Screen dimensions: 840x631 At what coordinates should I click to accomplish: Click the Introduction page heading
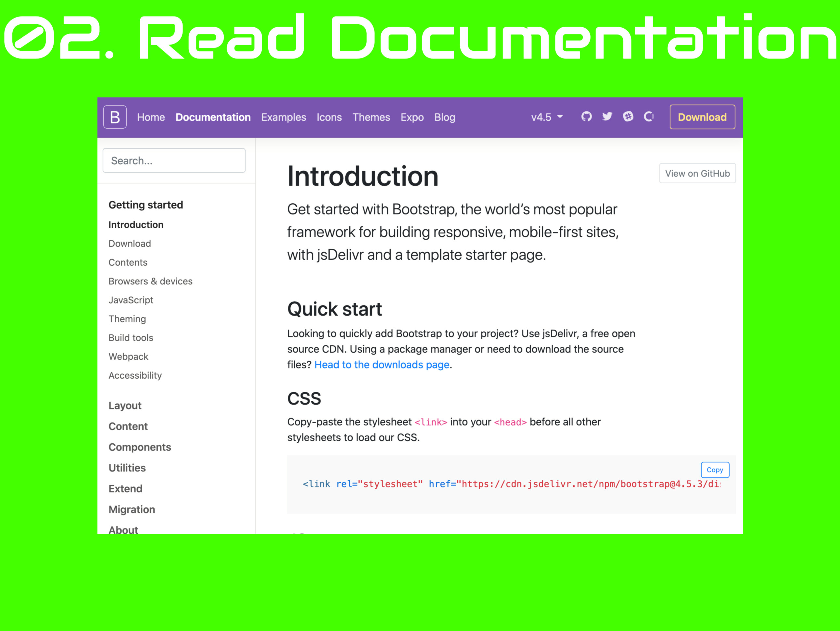click(x=363, y=176)
